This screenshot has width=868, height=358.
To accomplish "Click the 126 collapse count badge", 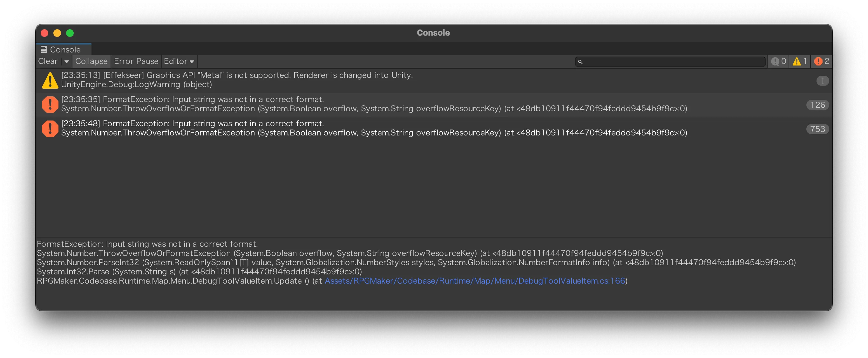I will (817, 105).
